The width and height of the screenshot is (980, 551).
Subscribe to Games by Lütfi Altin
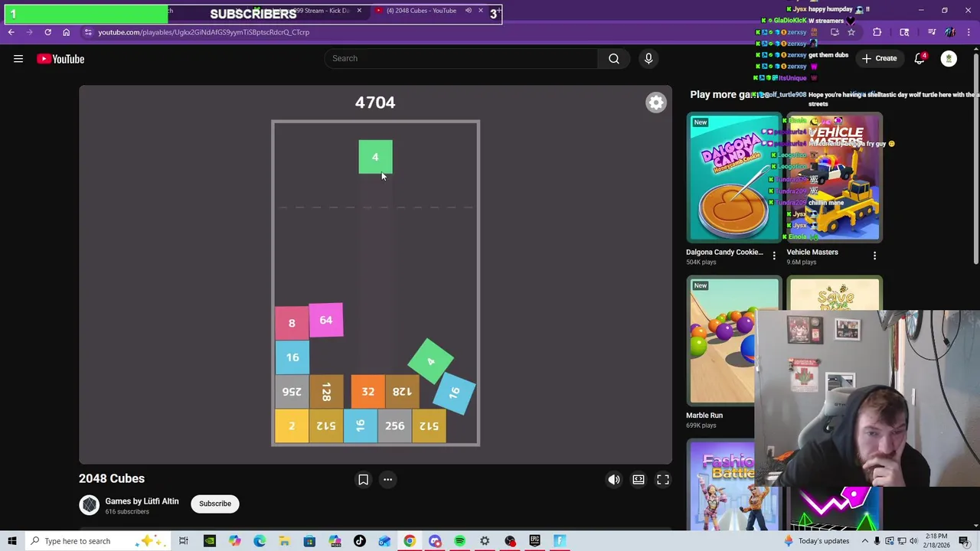(x=215, y=504)
